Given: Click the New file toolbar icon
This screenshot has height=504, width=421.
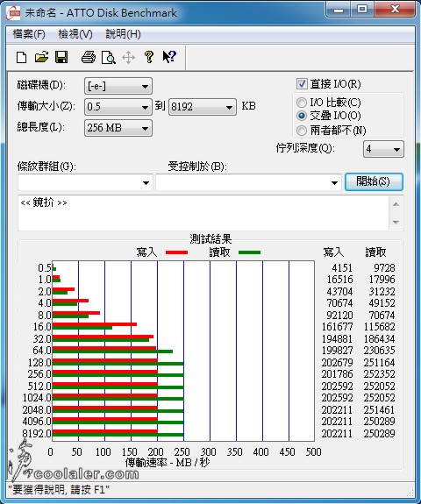Looking at the screenshot, I should [22, 58].
